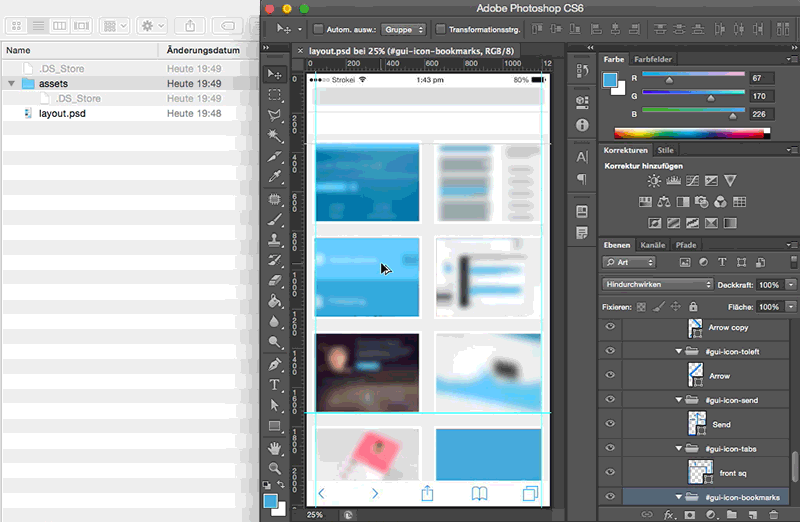Open the Hindurchwirken blend mode dropdown
The image size is (800, 522).
pyautogui.click(x=658, y=284)
